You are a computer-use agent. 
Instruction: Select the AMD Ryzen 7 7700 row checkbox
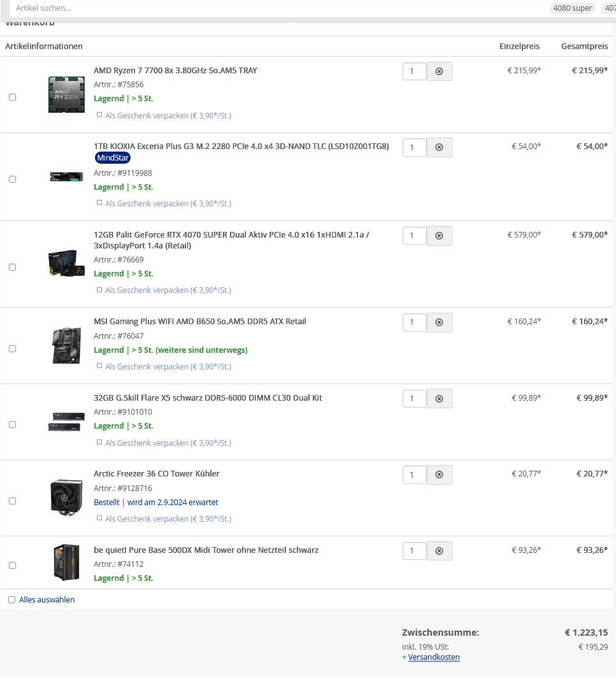[13, 97]
